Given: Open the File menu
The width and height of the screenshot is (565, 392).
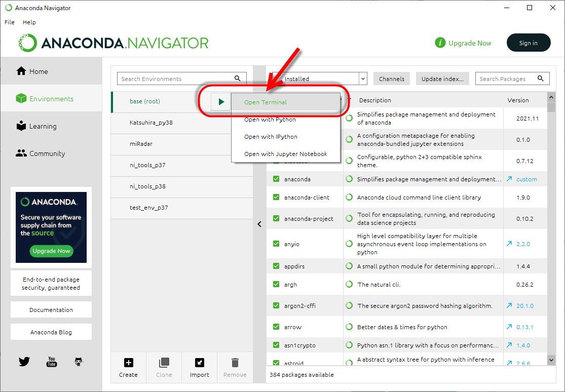Looking at the screenshot, I should [x=9, y=22].
